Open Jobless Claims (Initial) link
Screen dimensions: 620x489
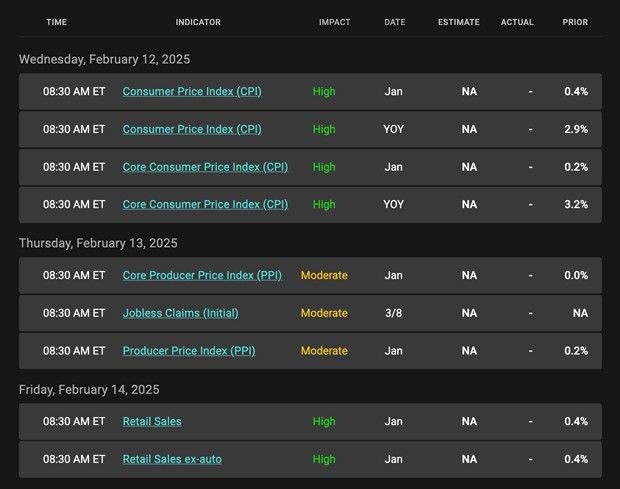181,313
